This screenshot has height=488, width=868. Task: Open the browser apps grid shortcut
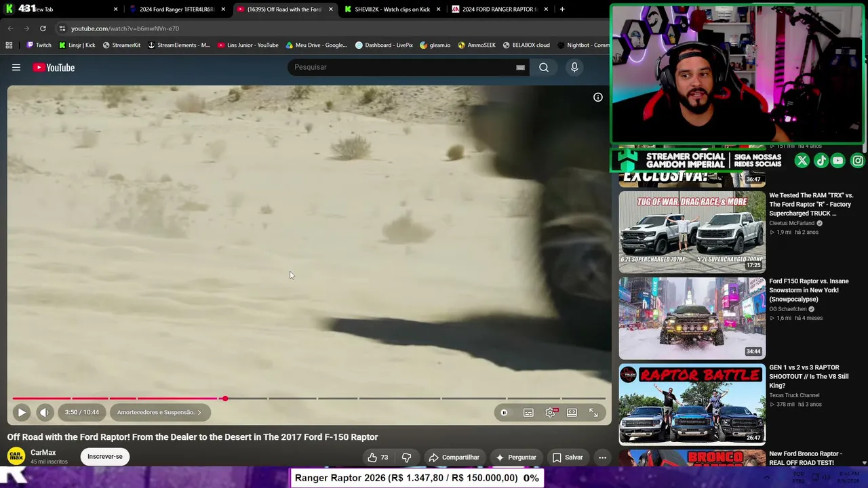[x=9, y=45]
